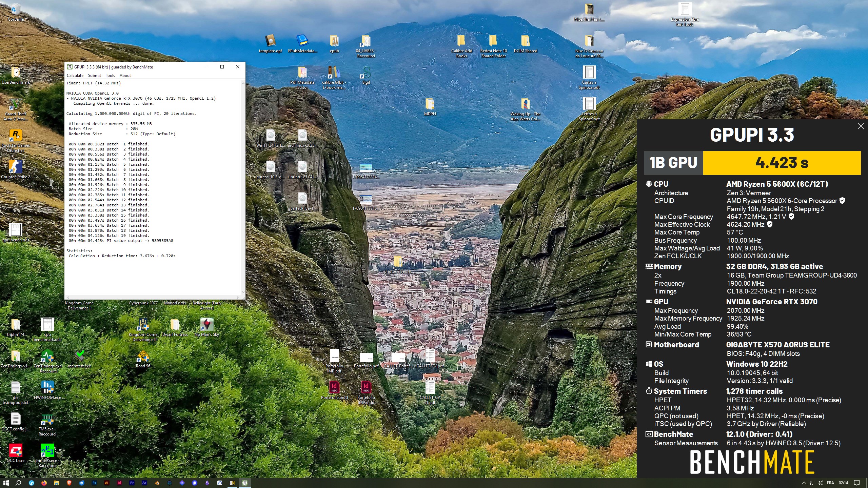Open the Tools menu in GPUPI
This screenshot has height=488, width=868.
110,76
